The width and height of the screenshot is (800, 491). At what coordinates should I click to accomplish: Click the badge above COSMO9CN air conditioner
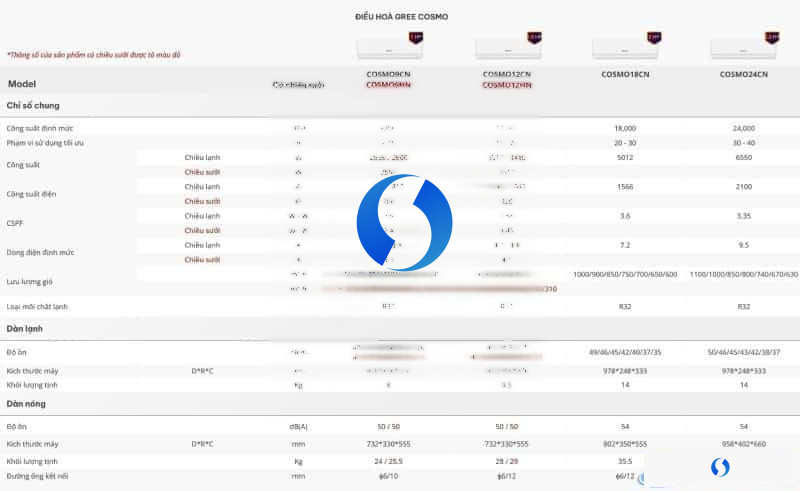pyautogui.click(x=416, y=38)
